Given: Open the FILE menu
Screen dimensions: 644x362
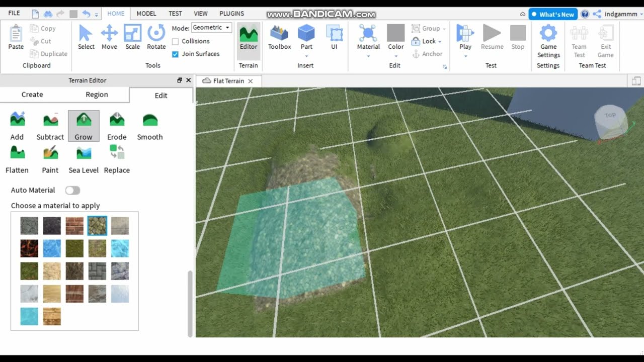Looking at the screenshot, I should [x=14, y=14].
